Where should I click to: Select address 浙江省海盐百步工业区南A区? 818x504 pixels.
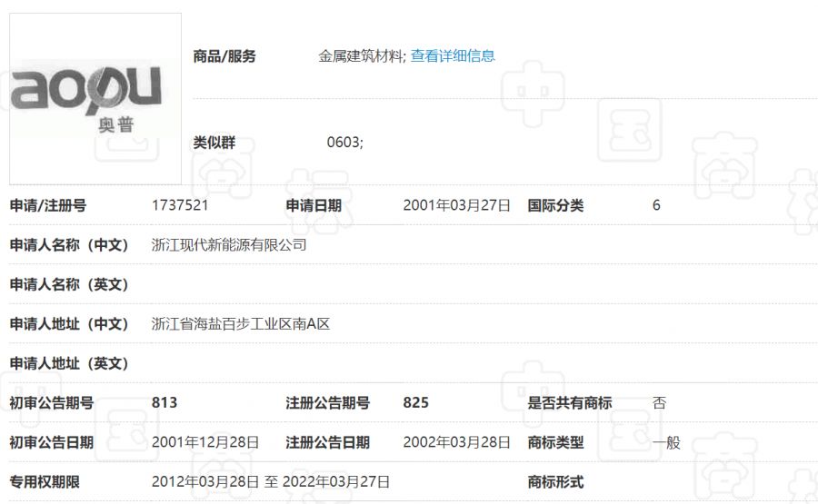(241, 324)
